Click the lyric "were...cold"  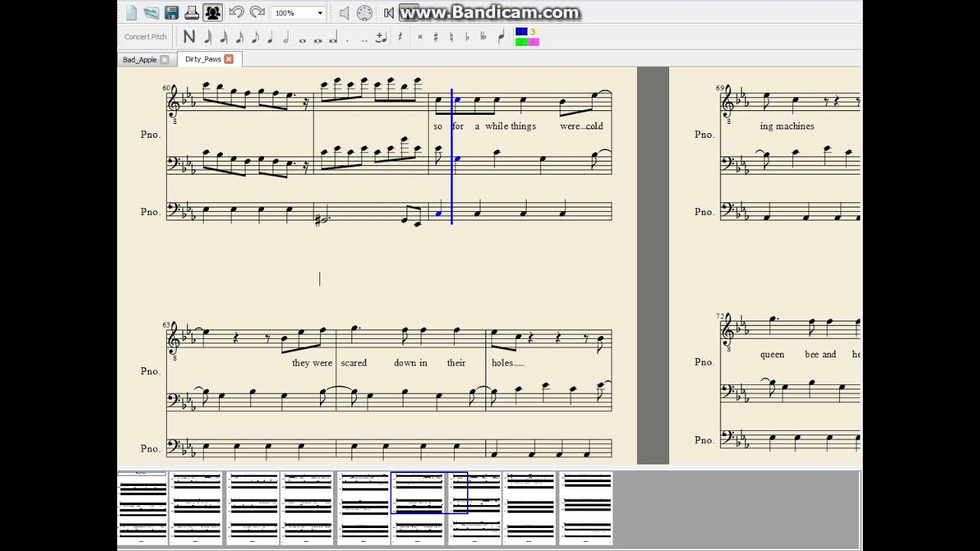(581, 126)
